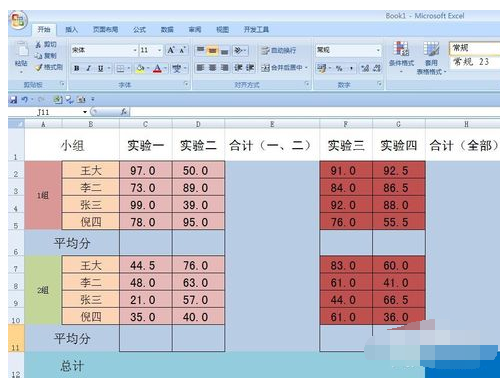Click the accounting number format icon
The width and height of the screenshot is (500, 388).
tap(322, 68)
